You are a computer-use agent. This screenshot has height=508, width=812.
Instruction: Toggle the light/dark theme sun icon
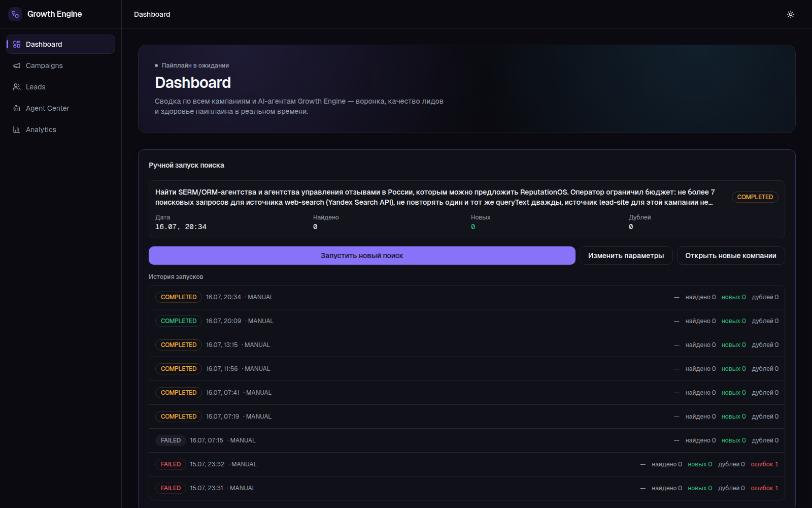pos(791,14)
